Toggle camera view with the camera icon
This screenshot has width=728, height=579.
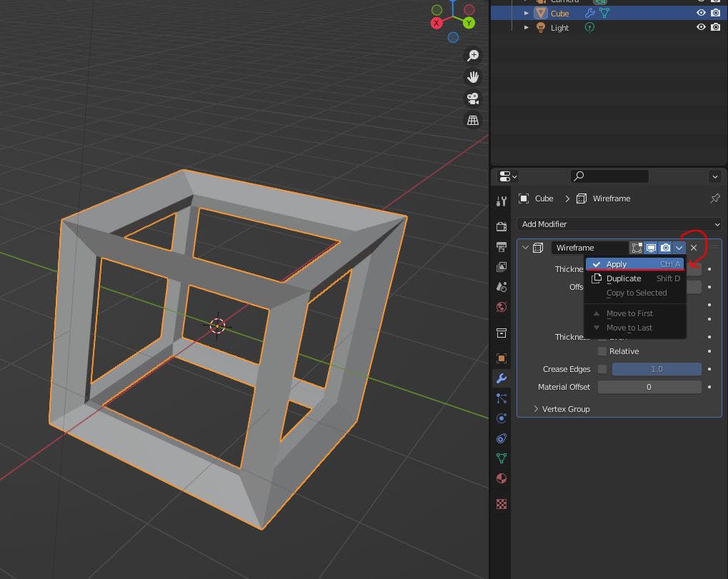click(472, 99)
